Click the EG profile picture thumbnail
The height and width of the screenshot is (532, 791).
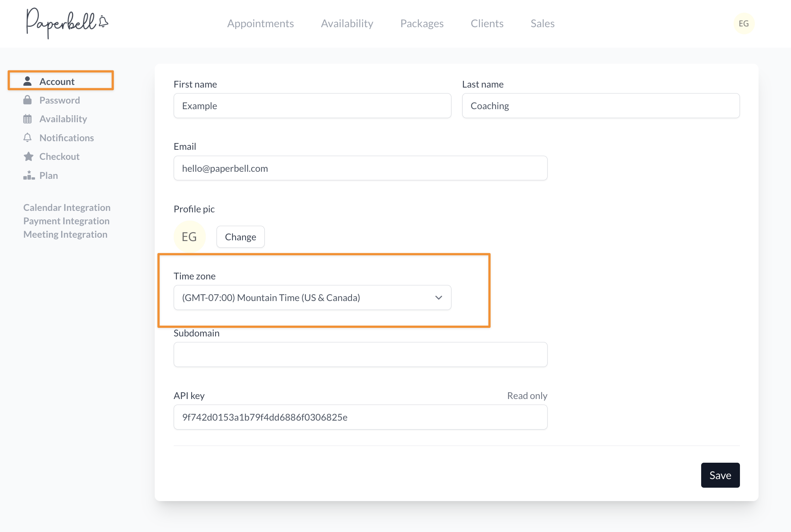point(189,237)
